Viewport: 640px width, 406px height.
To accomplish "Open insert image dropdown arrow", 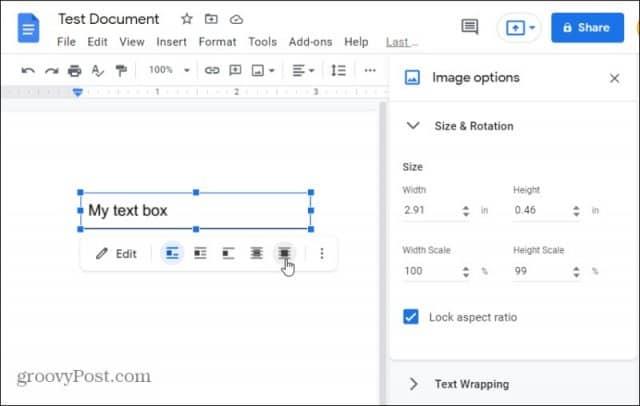I will click(272, 71).
